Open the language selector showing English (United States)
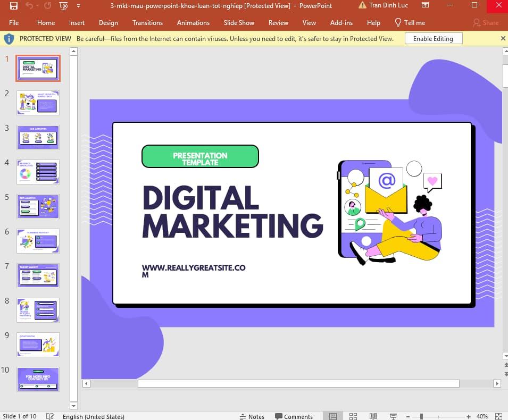The width and height of the screenshot is (508, 420). (x=94, y=417)
